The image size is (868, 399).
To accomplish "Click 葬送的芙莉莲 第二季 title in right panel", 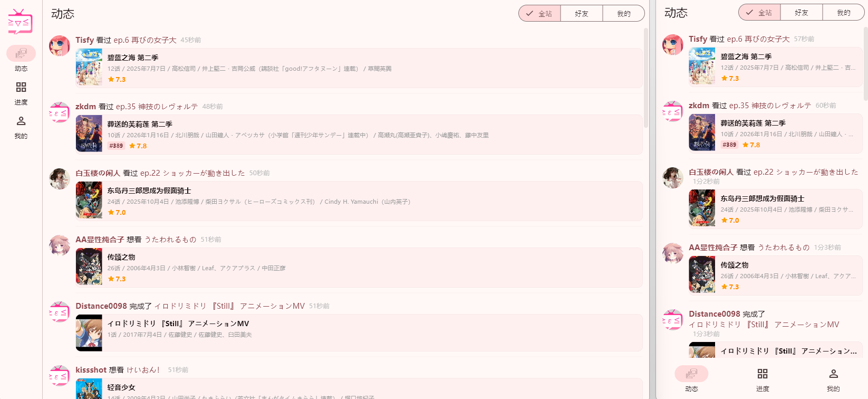I will point(753,123).
